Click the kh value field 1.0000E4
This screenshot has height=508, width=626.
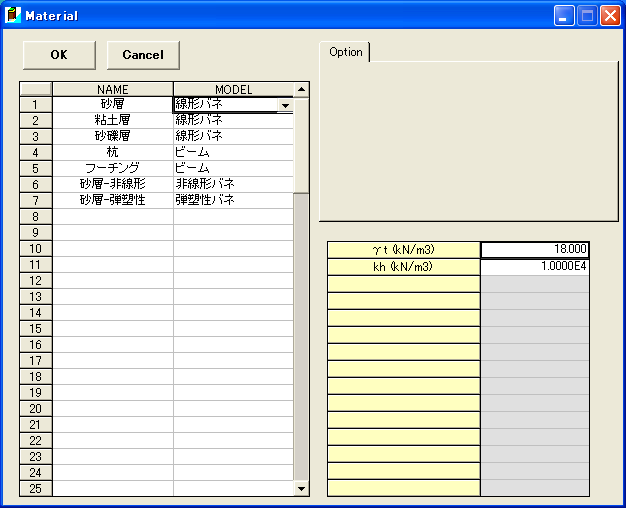click(535, 266)
